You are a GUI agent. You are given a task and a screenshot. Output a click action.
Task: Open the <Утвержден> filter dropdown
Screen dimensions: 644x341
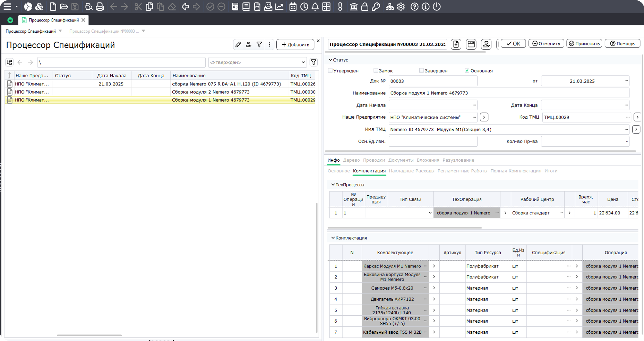pyautogui.click(x=257, y=62)
